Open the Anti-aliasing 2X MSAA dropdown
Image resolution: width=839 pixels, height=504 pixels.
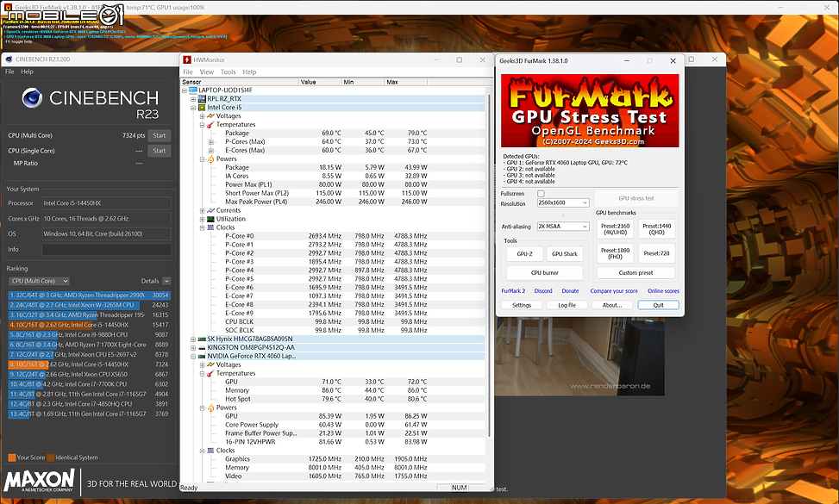[x=563, y=227]
